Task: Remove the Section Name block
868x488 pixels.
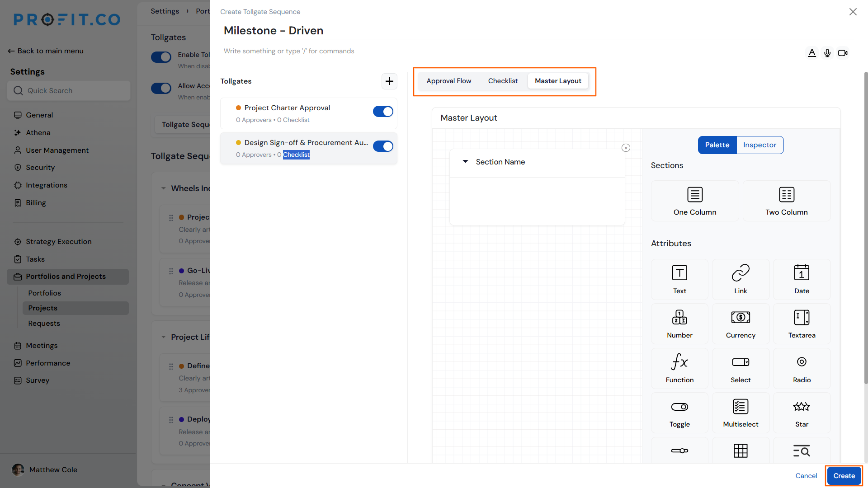Action: [x=626, y=148]
